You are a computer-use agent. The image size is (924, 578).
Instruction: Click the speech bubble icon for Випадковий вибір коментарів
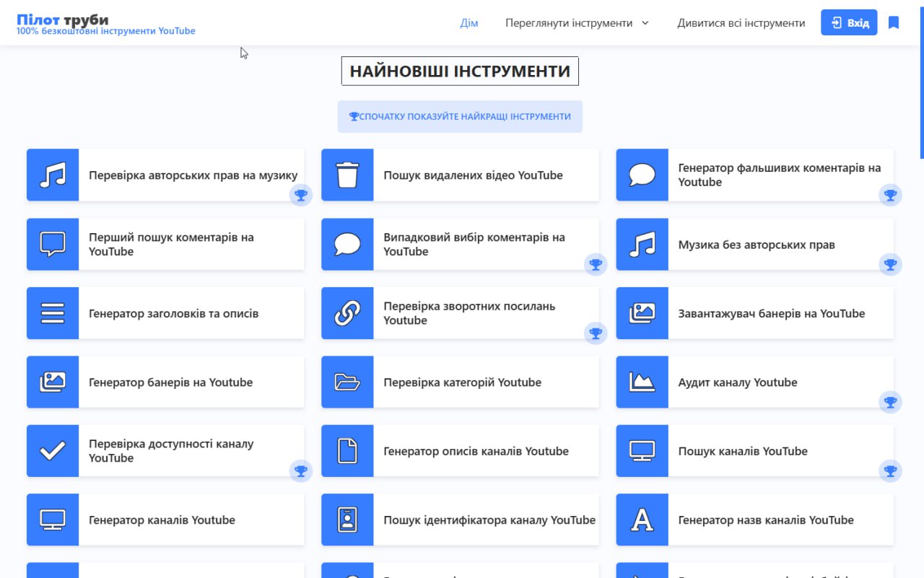pyautogui.click(x=347, y=244)
